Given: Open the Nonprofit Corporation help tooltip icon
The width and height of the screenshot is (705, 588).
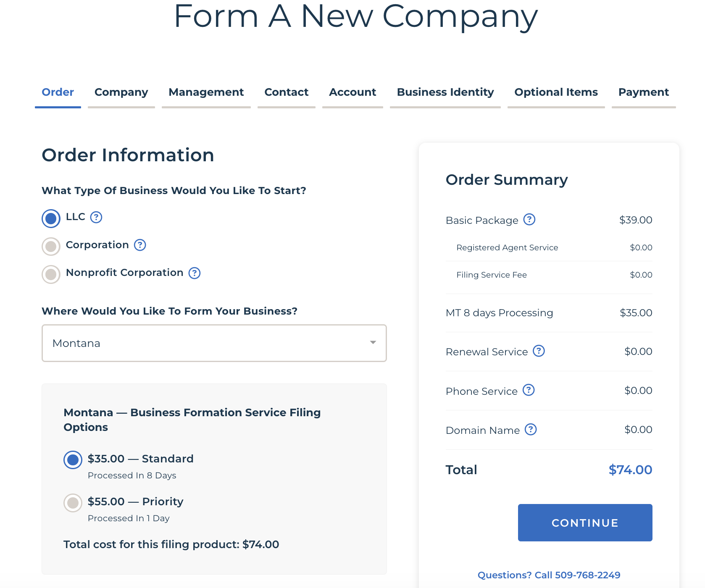Looking at the screenshot, I should tap(195, 273).
